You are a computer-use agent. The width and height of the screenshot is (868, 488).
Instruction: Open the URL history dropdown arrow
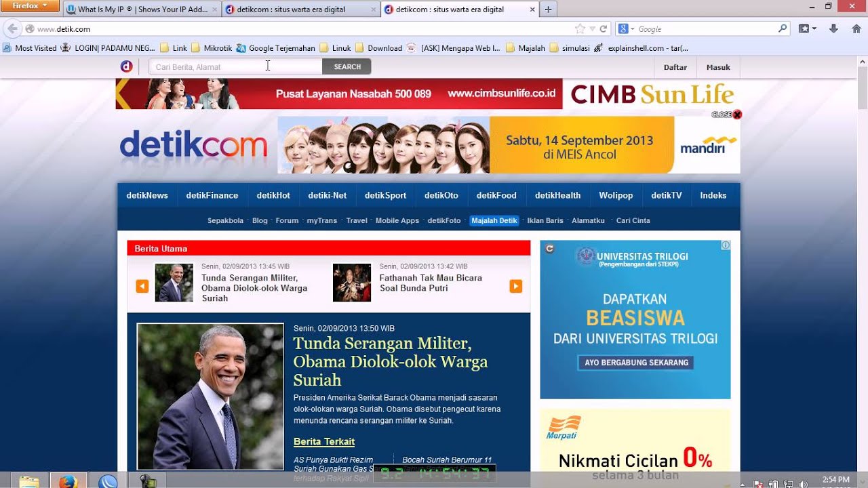[592, 29]
